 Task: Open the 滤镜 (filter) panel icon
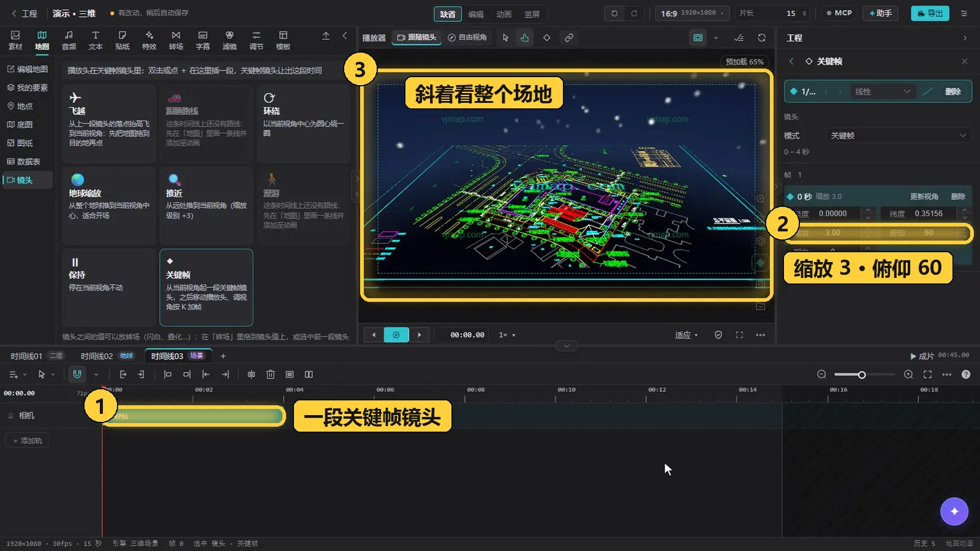click(230, 40)
